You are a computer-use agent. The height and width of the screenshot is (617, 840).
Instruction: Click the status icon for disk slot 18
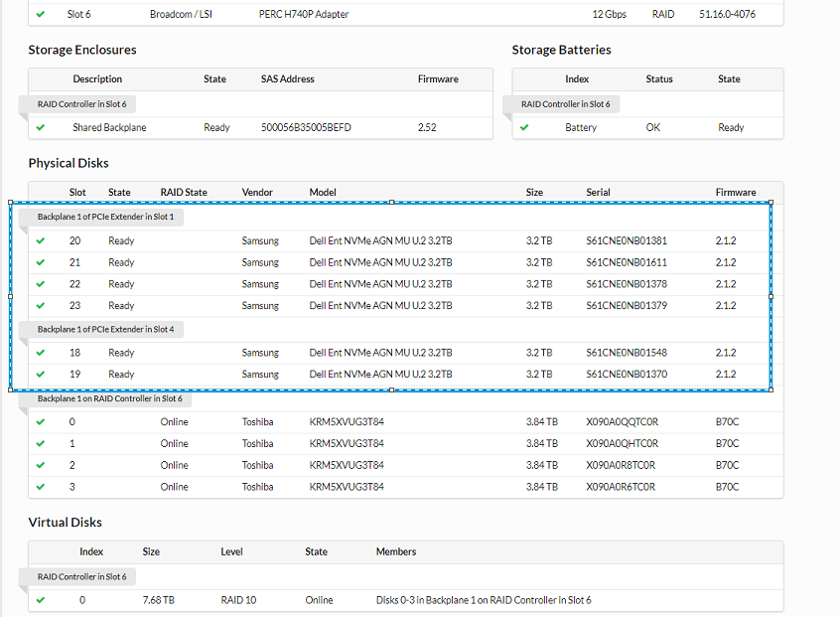click(41, 352)
